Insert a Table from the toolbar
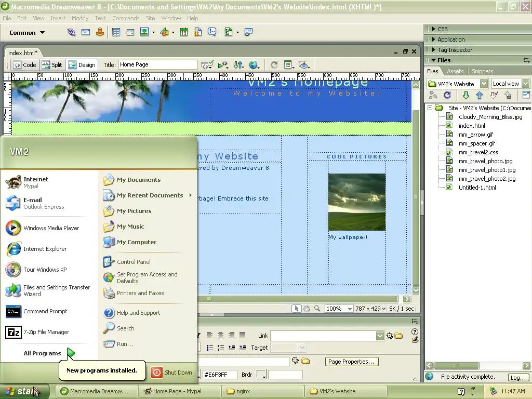 116,32
